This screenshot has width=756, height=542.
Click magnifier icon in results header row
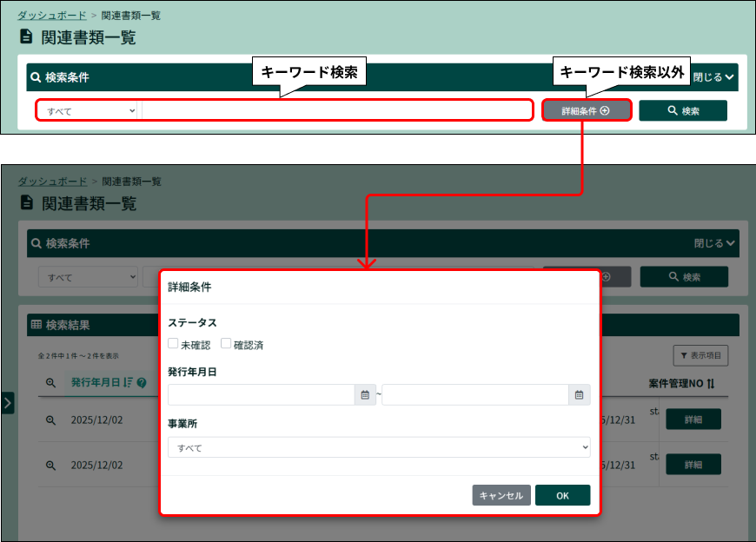coord(50,383)
